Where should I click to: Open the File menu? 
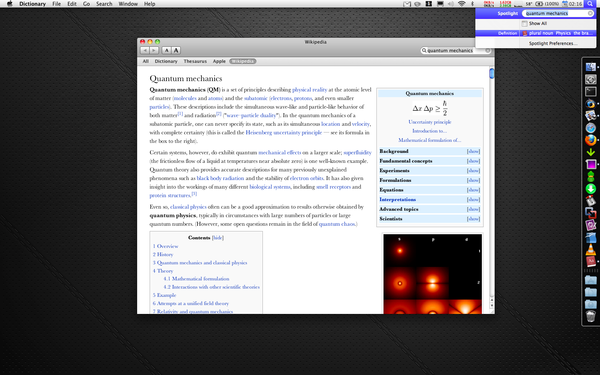[57, 4]
